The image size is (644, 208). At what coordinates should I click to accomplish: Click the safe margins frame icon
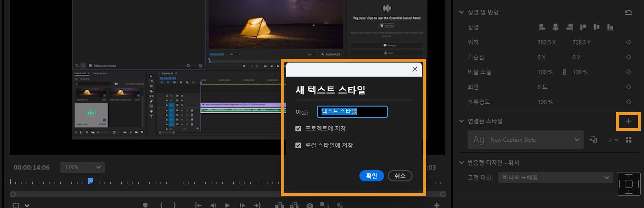click(16, 205)
